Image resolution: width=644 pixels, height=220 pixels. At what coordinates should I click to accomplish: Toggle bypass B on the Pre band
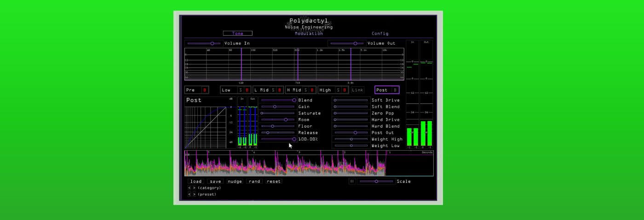(x=205, y=90)
